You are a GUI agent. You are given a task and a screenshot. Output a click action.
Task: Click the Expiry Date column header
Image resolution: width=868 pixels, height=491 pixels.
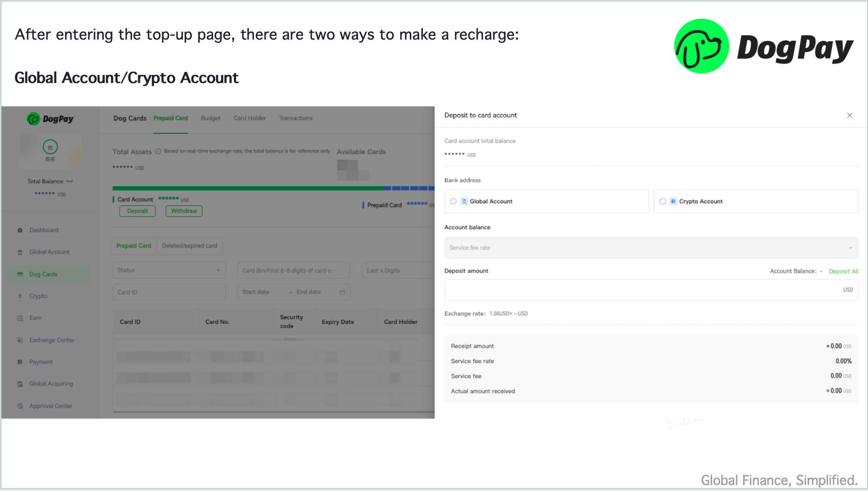pos(338,322)
